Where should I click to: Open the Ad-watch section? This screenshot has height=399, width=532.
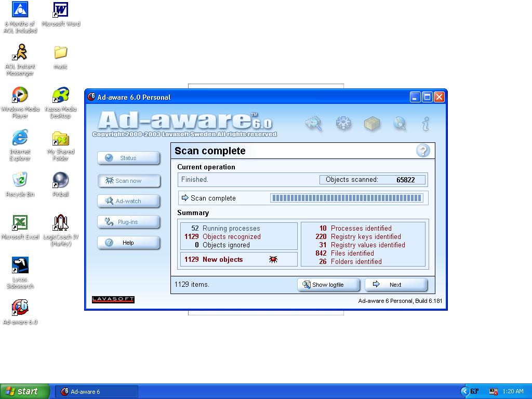tap(129, 201)
